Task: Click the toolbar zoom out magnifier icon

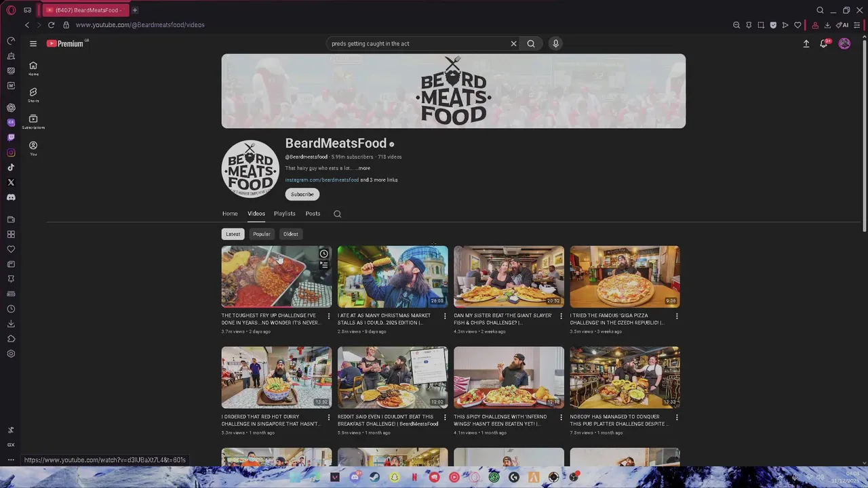Action: (x=736, y=25)
